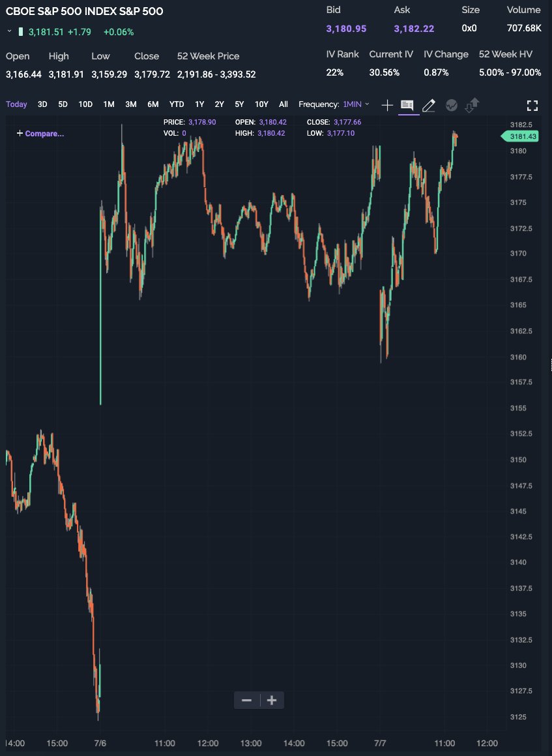552x756 pixels.
Task: Click the 3181.43 current price label
Action: click(519, 136)
